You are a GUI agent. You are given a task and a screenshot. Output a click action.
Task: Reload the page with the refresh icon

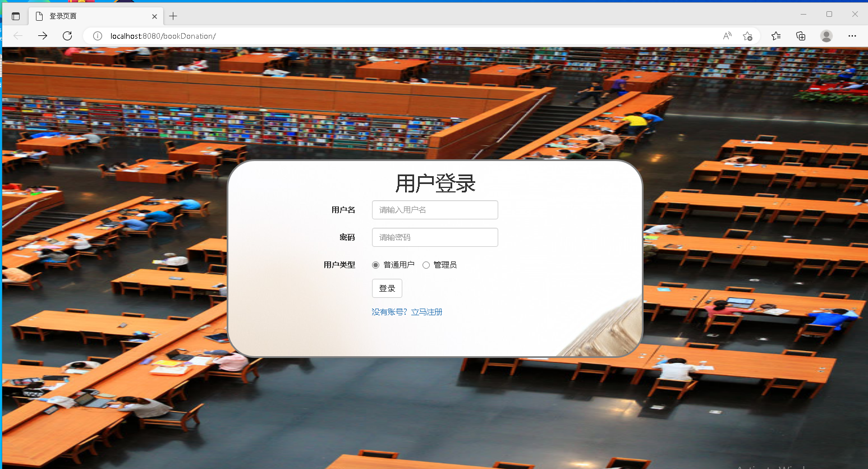(x=67, y=36)
